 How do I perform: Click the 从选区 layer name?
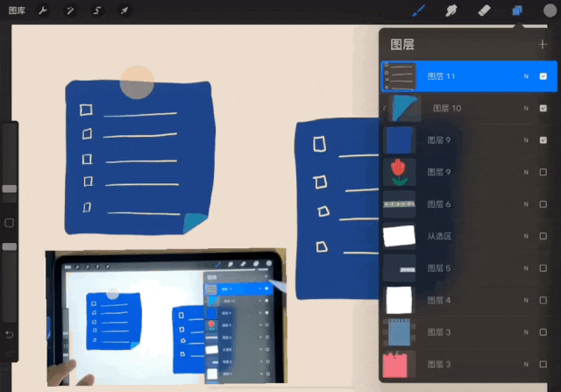point(439,236)
